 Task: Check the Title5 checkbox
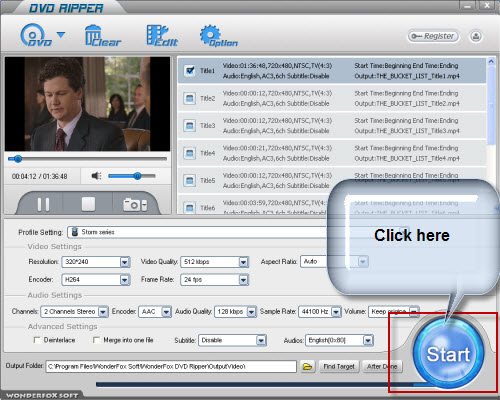[190, 180]
